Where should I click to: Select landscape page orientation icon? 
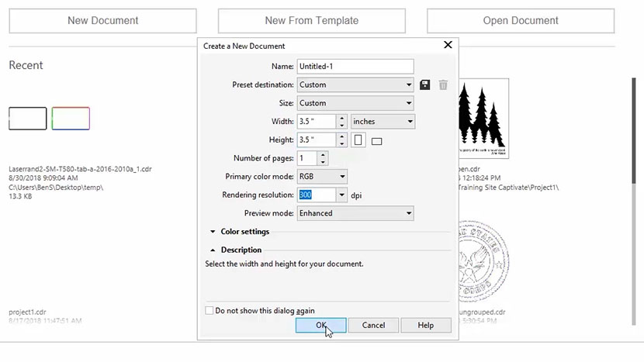tap(377, 141)
